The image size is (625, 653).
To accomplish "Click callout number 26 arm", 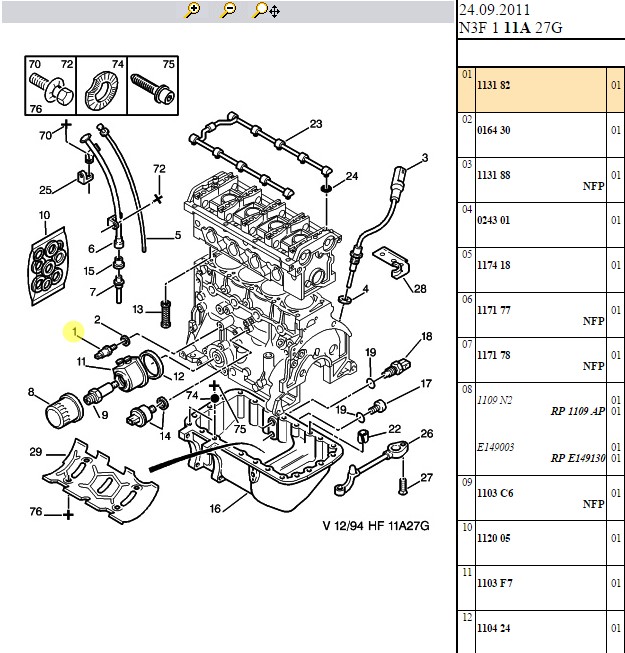I will [427, 434].
